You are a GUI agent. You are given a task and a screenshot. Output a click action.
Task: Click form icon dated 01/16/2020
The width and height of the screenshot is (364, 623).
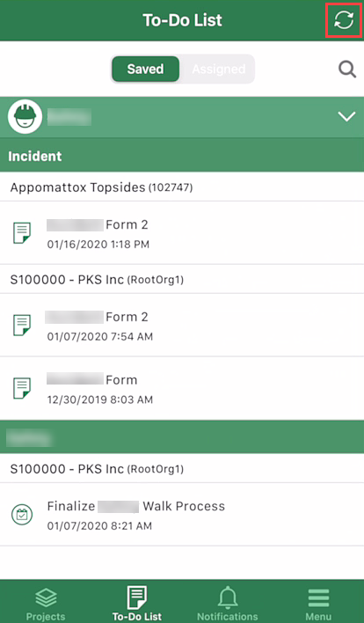click(x=22, y=233)
